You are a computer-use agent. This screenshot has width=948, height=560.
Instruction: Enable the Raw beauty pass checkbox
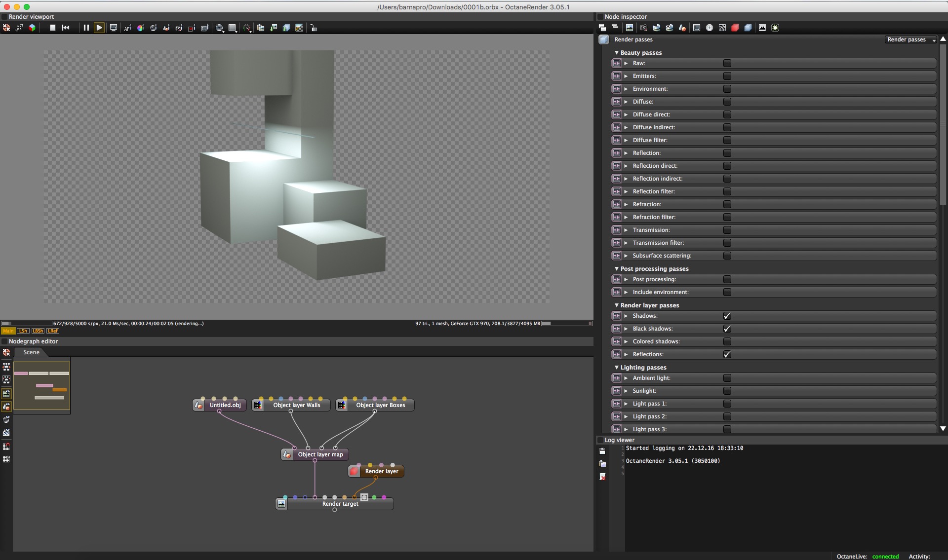(x=727, y=63)
